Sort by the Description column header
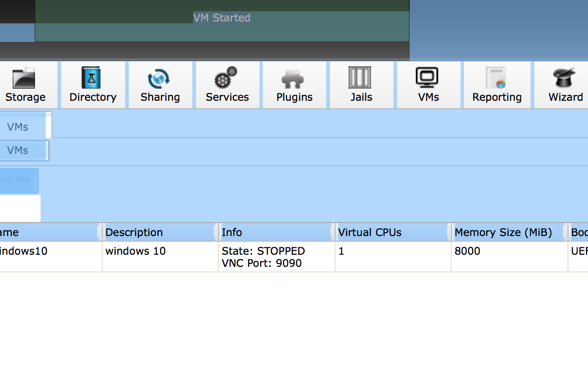 [160, 232]
